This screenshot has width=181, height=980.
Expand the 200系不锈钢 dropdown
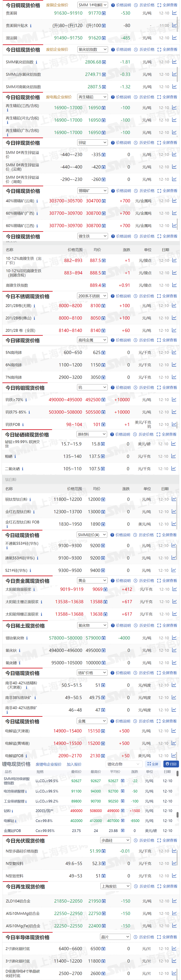(93, 296)
